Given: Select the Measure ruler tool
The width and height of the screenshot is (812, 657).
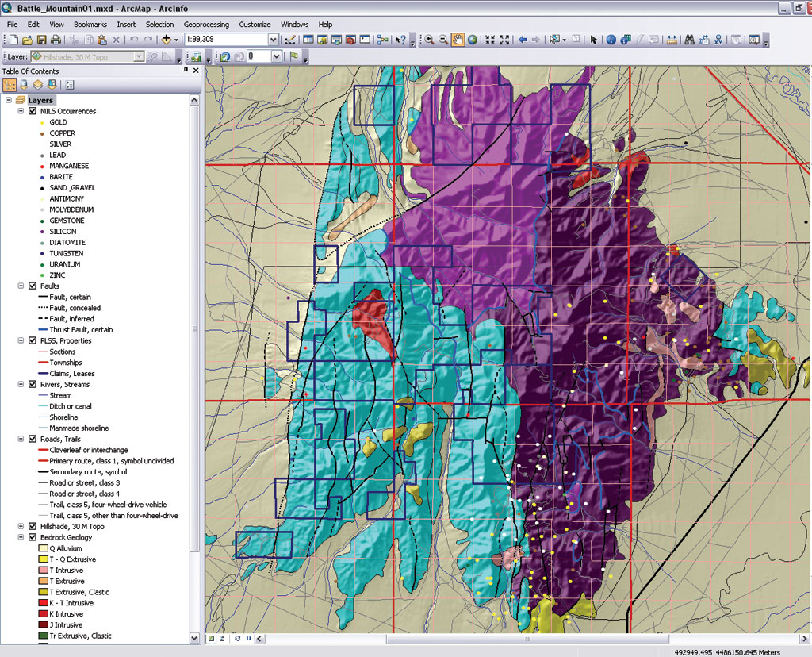Looking at the screenshot, I should 672,40.
